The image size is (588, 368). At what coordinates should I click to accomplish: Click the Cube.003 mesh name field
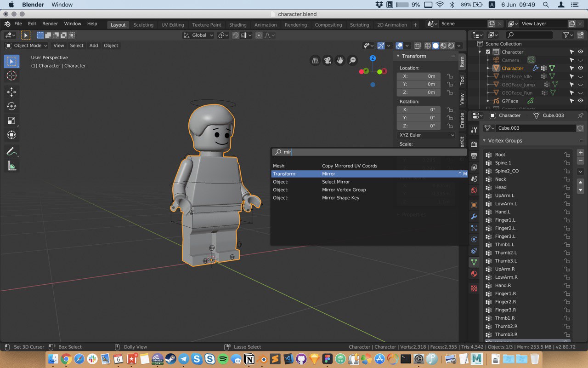pyautogui.click(x=535, y=128)
